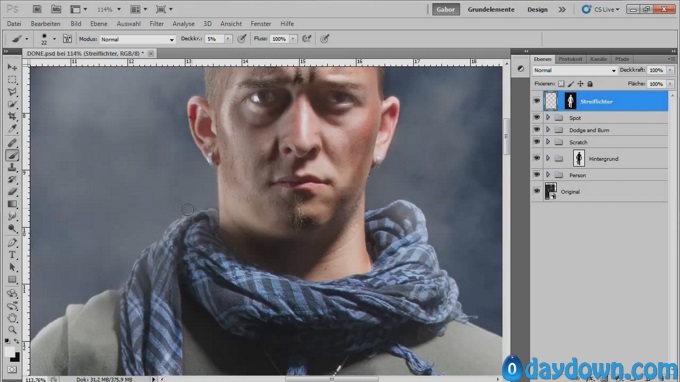The height and width of the screenshot is (382, 680).
Task: Select the Zoom tool
Action: point(12,330)
